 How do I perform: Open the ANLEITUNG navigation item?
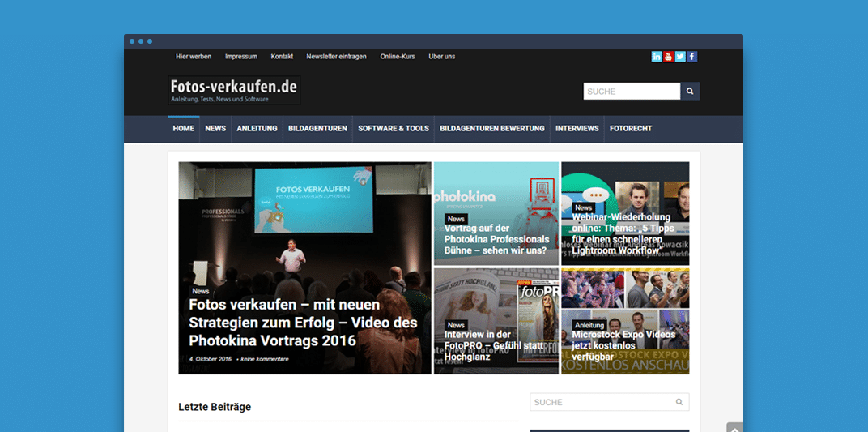click(x=257, y=129)
